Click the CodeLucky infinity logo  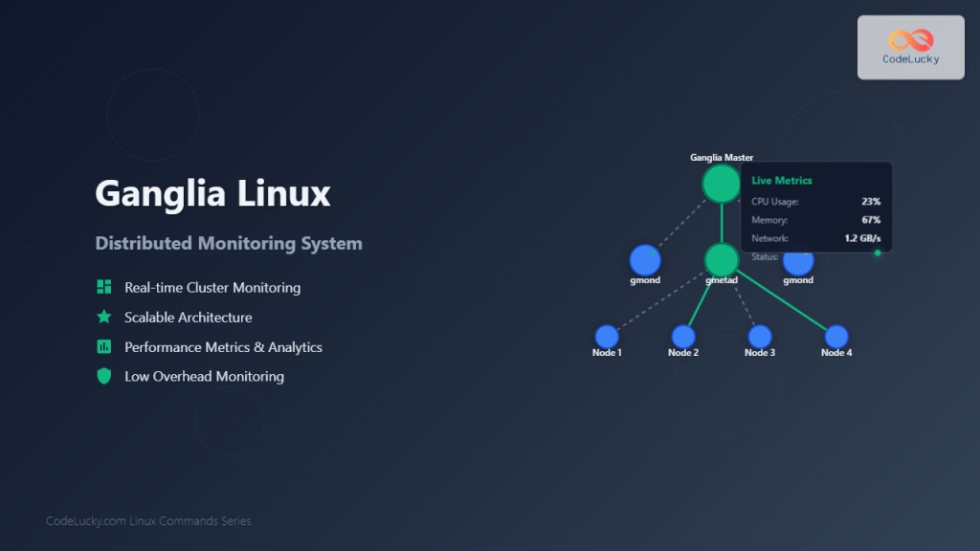point(910,39)
